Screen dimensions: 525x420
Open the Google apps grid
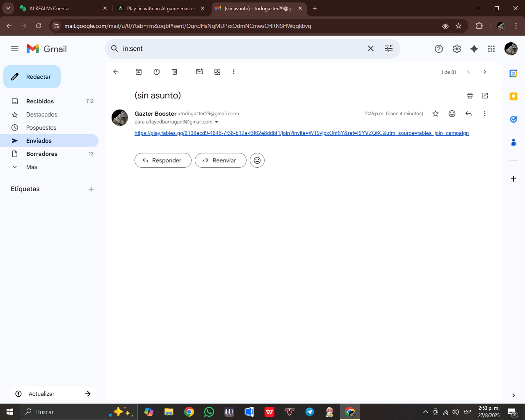pos(491,49)
